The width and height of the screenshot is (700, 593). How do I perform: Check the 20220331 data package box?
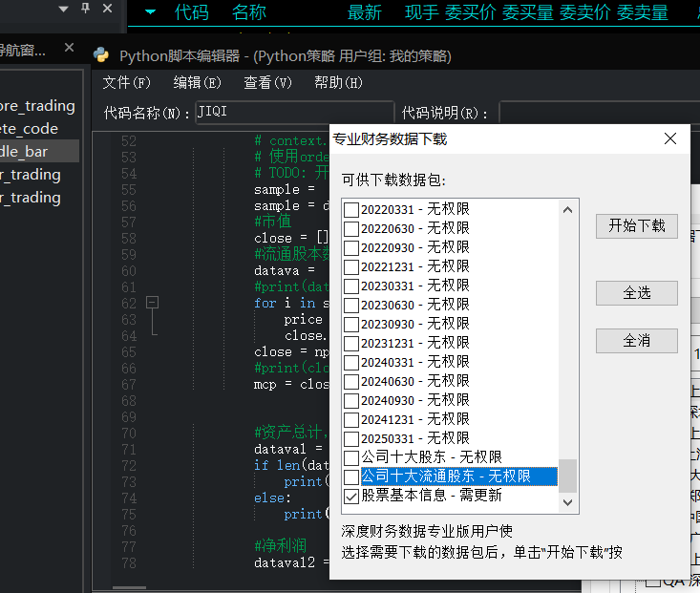point(351,209)
